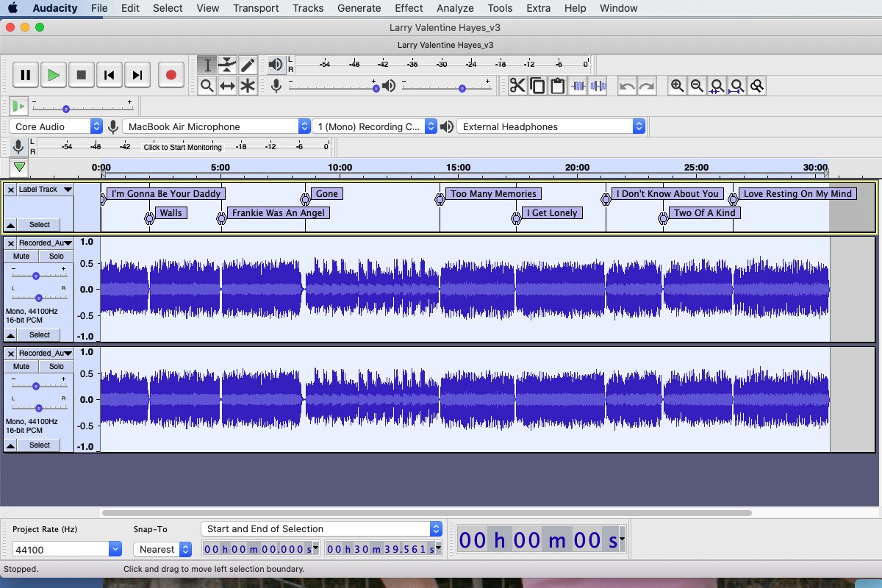882x588 pixels.
Task: Choose the Selection tool
Action: coord(207,65)
